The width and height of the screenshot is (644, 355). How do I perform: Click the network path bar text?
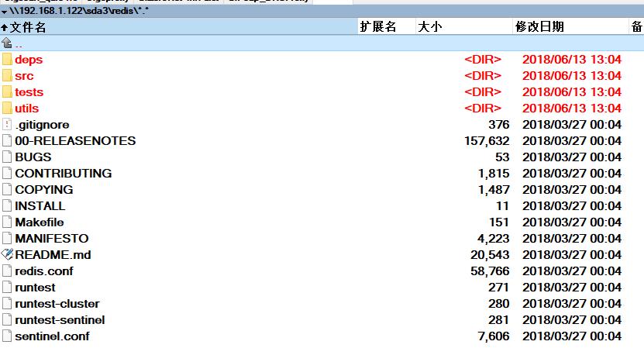click(x=79, y=11)
